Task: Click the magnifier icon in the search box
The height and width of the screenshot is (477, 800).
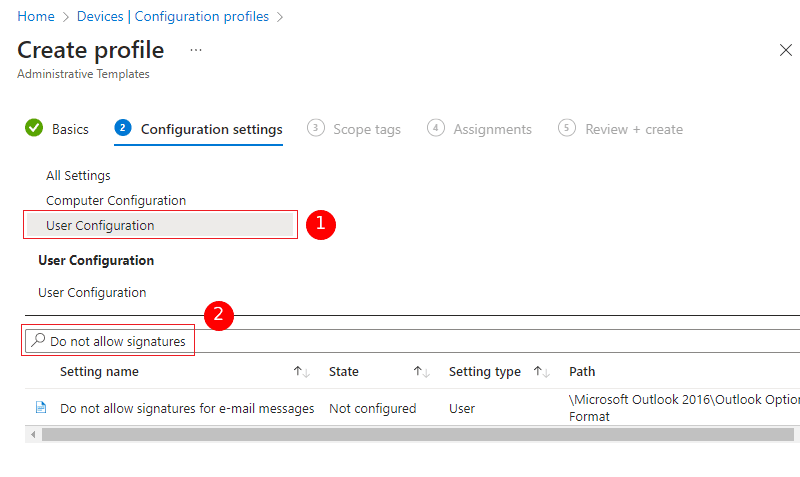Action: (38, 341)
